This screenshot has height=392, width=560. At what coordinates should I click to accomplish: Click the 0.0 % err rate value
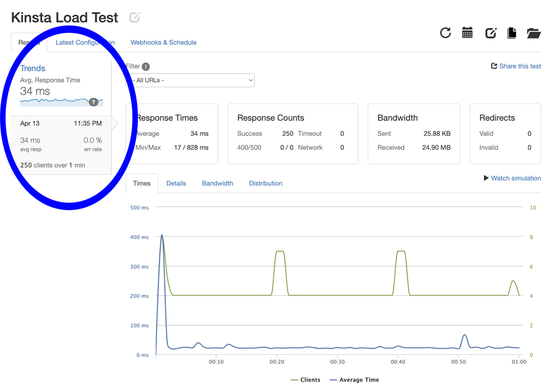92,141
